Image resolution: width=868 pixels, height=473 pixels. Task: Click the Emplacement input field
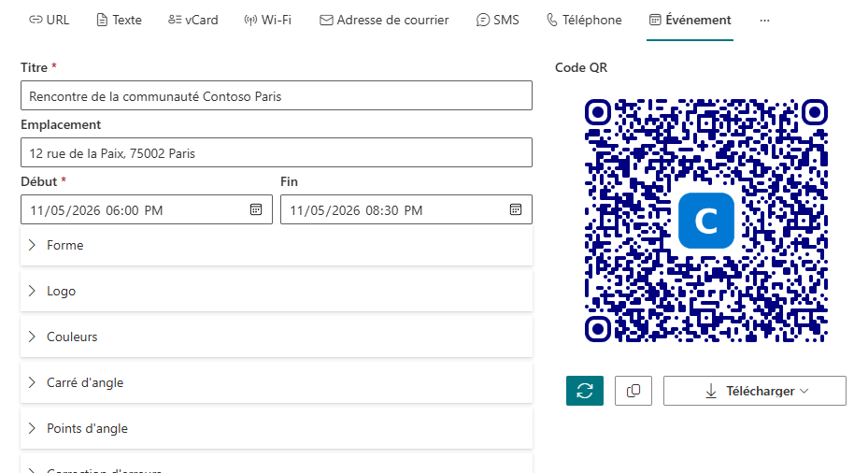pyautogui.click(x=277, y=153)
